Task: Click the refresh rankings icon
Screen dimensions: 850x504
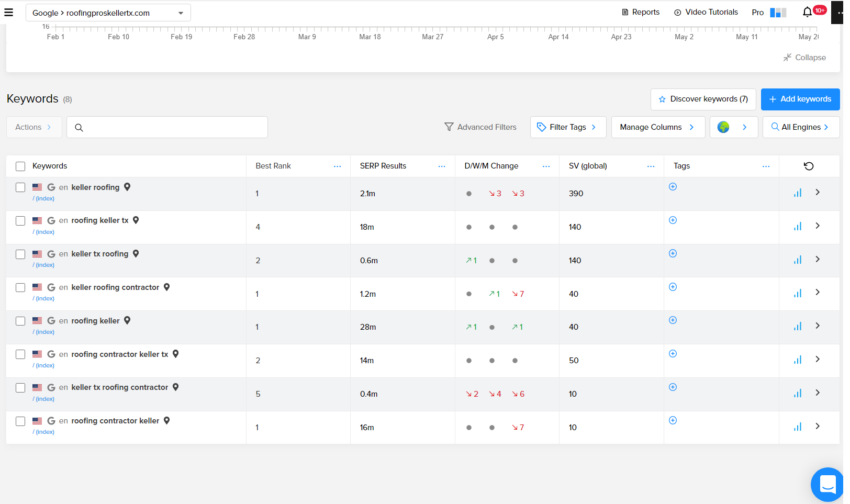Action: [809, 166]
